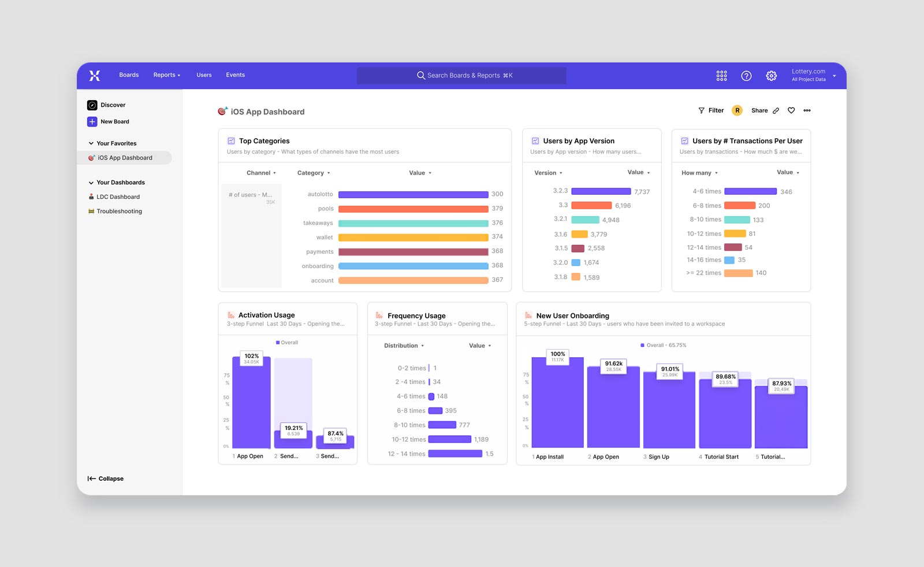Click the user avatar R badge

pos(737,110)
